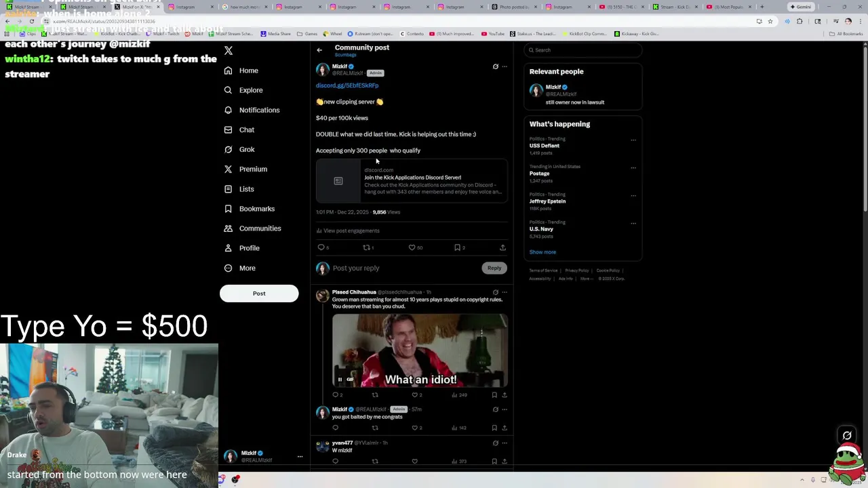Repost the Pissed Chihuahua reply
Image resolution: width=868 pixels, height=488 pixels.
coord(375,394)
